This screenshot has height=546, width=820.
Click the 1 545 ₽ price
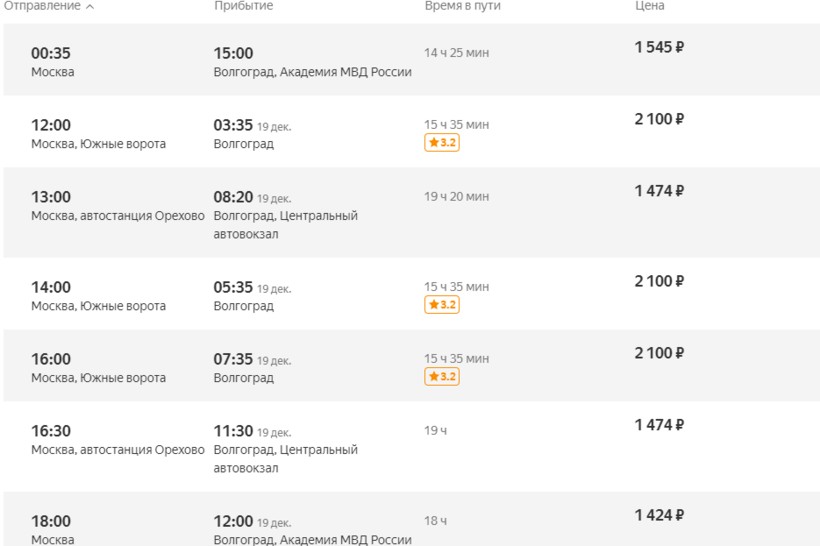tap(659, 47)
